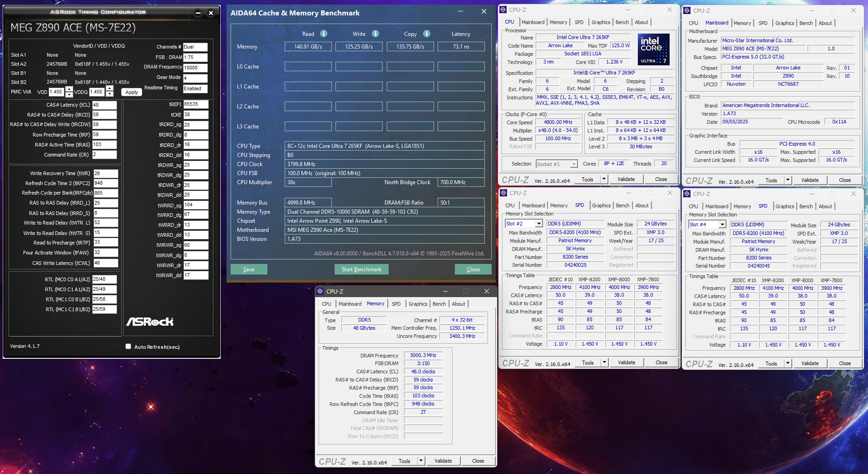Viewport: 868px width, 474px height.
Task: Click the Intel Core Ultra 7 logo
Action: point(653,49)
